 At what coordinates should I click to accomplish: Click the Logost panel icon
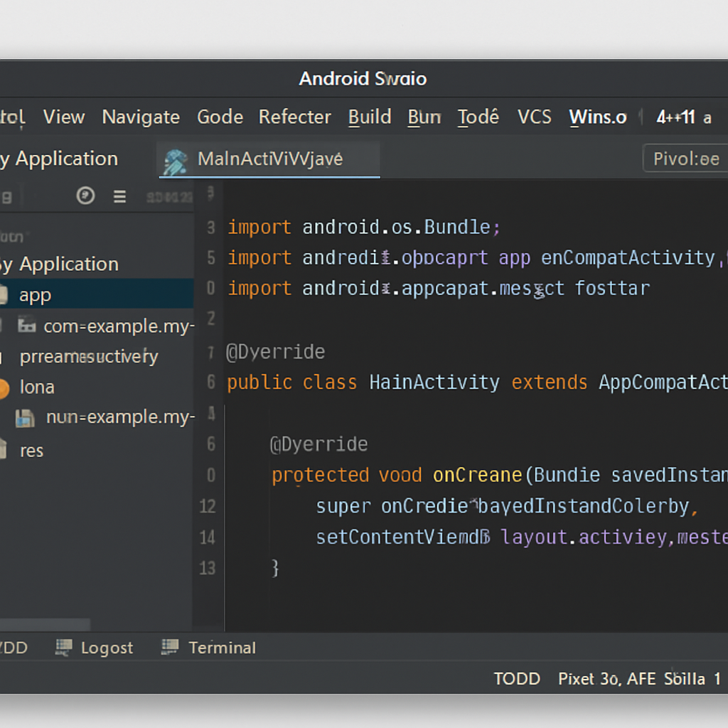[x=63, y=647]
